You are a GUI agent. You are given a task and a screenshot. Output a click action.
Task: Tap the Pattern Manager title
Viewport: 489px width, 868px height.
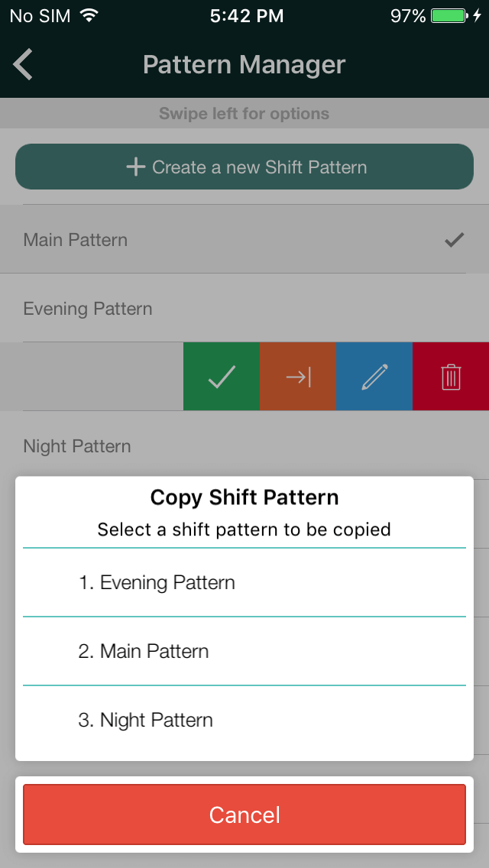click(x=244, y=65)
